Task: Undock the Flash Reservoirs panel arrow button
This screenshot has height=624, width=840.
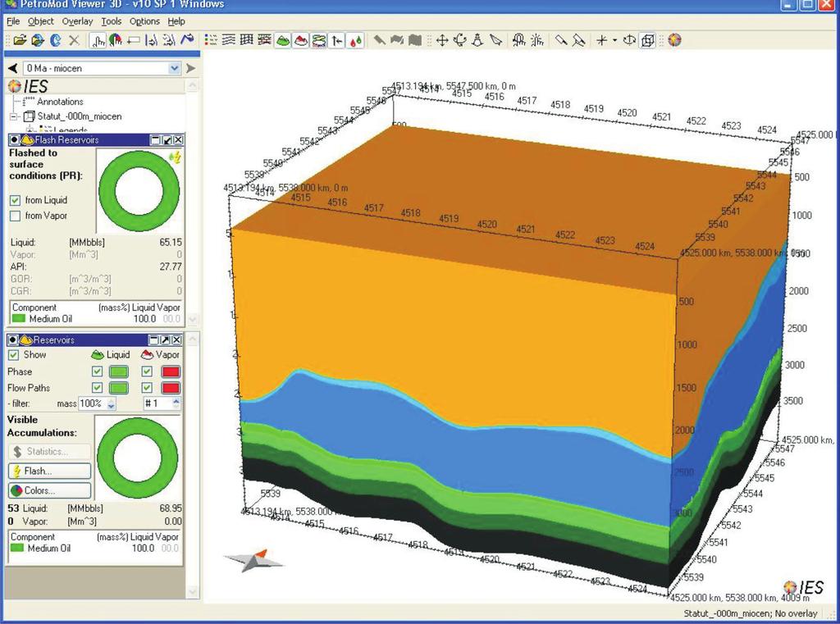Action: pos(167,139)
